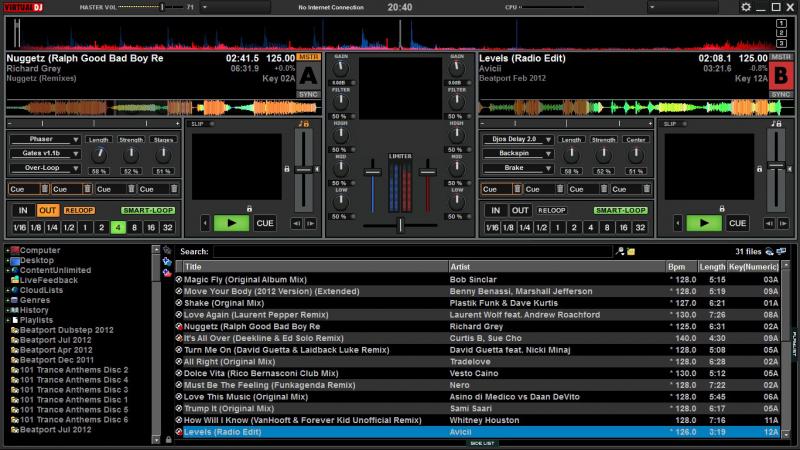Viewport: 800px width, 450px height.
Task: Click pitch lock beside deck A pitch fader
Action: (x=287, y=169)
